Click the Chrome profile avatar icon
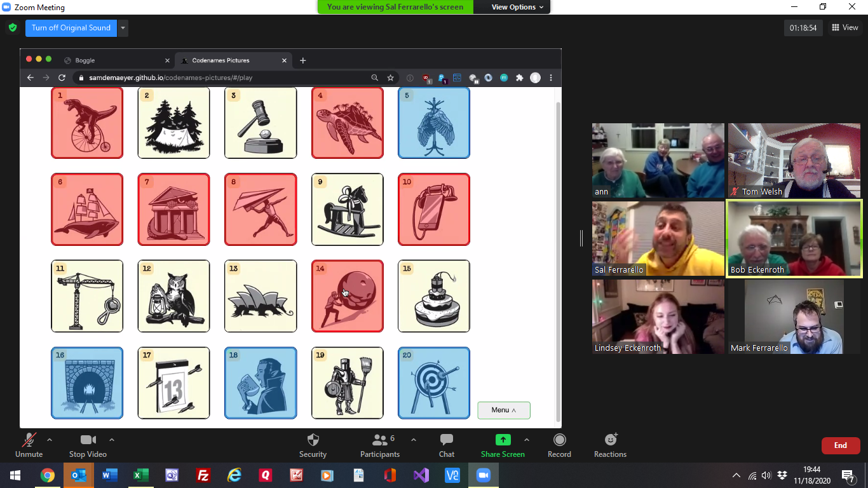 [536, 78]
